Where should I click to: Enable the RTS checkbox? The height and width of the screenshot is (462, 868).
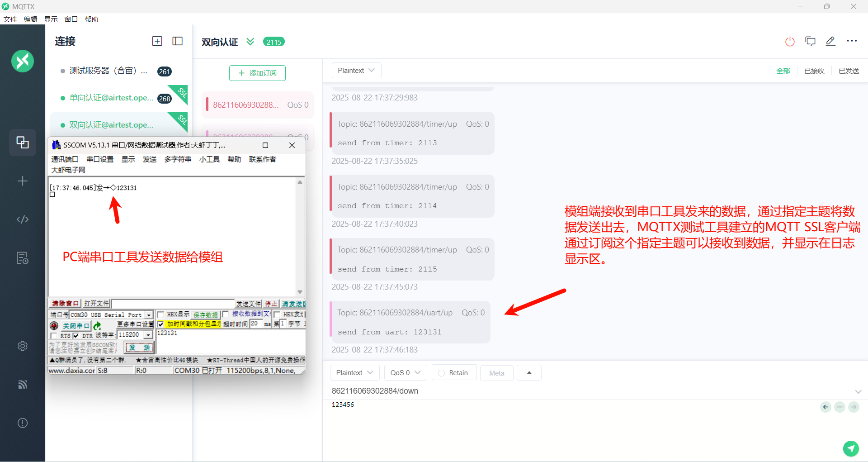pos(54,336)
